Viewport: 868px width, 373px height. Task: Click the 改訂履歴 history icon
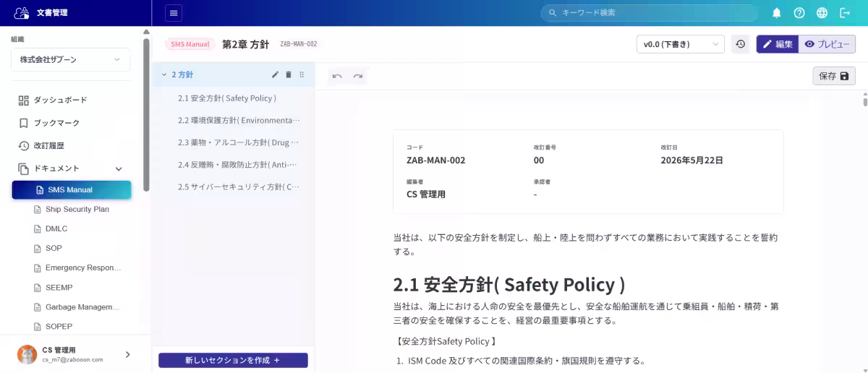pyautogui.click(x=24, y=145)
